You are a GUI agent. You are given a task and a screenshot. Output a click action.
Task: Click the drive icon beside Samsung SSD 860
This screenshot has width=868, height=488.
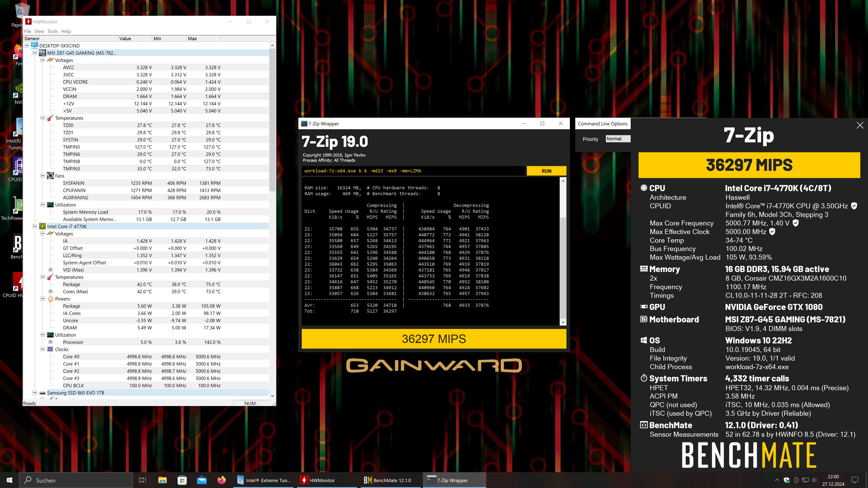[42, 393]
